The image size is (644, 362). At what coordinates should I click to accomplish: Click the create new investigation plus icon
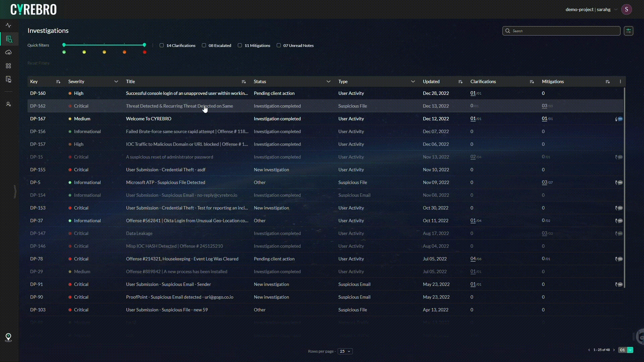[628, 31]
